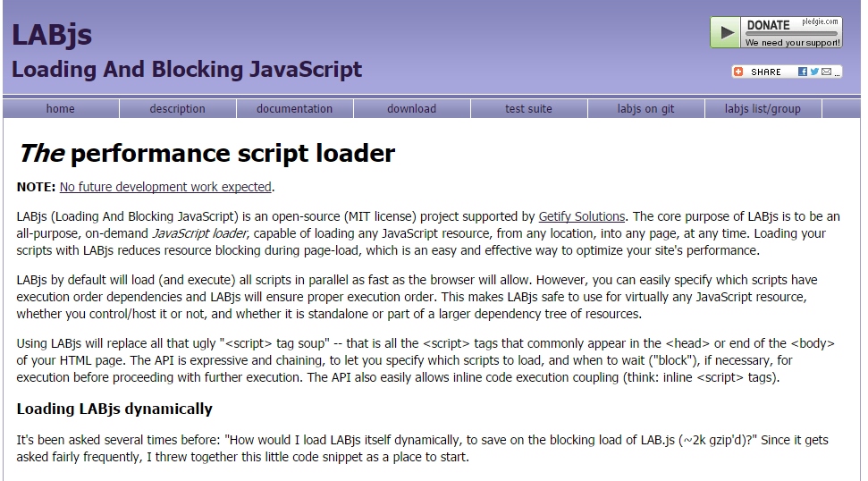Go to the description tab
The height and width of the screenshot is (481, 868).
coord(177,109)
